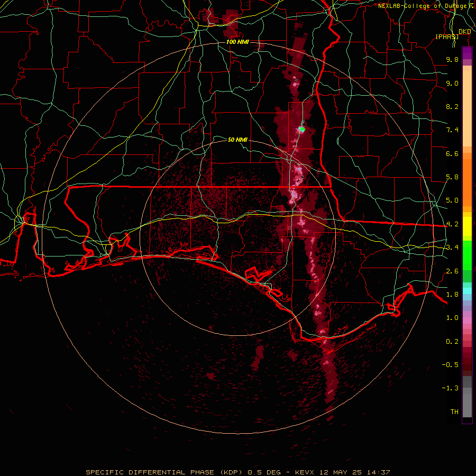Click the bright green segment of the color bar
This screenshot has height=476, width=476.
coord(467,255)
